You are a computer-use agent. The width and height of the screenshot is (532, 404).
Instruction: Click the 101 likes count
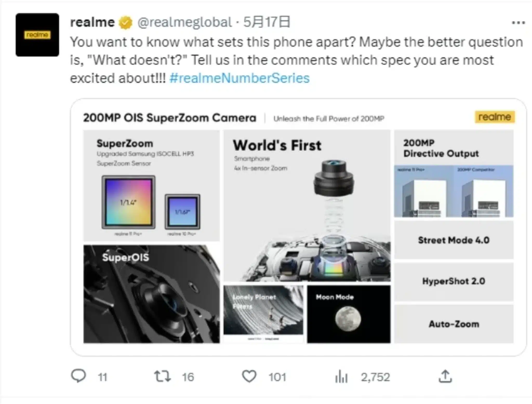point(277,377)
